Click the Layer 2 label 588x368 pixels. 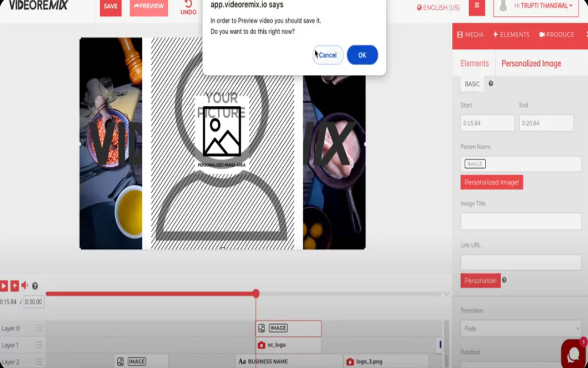tap(11, 362)
